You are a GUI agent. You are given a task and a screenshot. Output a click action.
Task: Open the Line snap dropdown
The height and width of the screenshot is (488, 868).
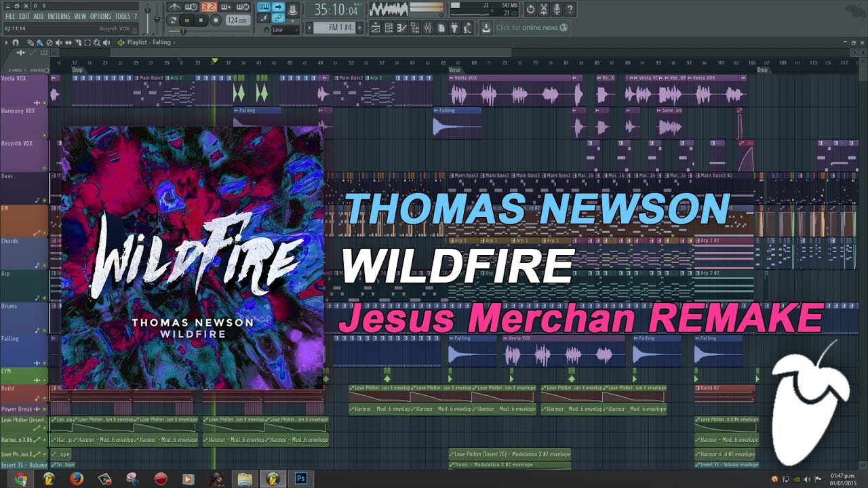coord(285,30)
